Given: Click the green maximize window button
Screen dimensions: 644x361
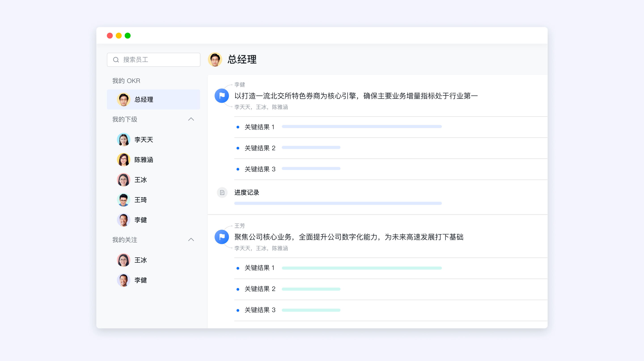Looking at the screenshot, I should click(127, 36).
